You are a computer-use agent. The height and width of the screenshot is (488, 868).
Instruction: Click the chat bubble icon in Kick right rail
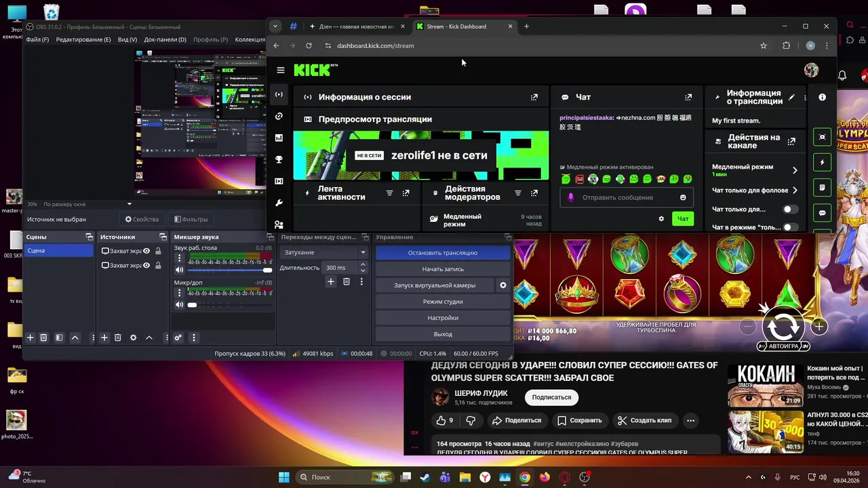pyautogui.click(x=822, y=212)
